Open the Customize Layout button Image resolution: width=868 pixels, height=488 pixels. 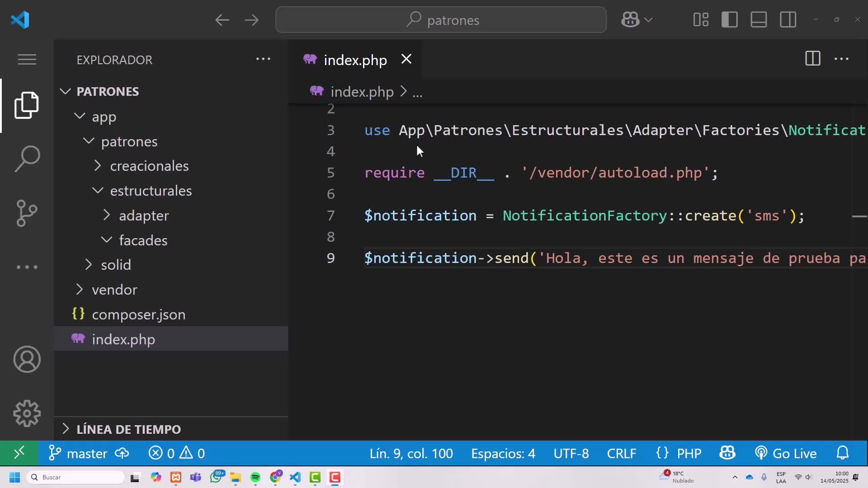(x=701, y=20)
